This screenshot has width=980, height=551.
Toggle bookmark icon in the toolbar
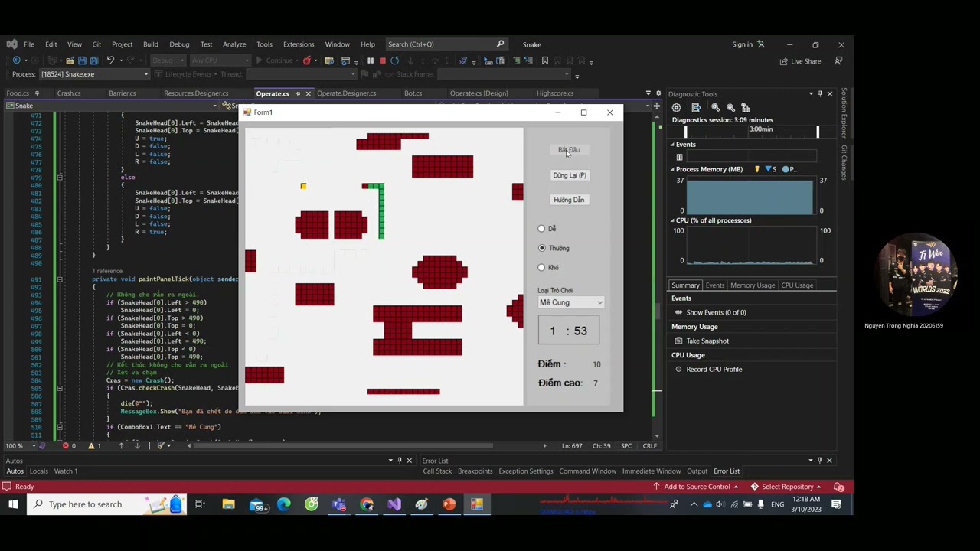(x=545, y=60)
